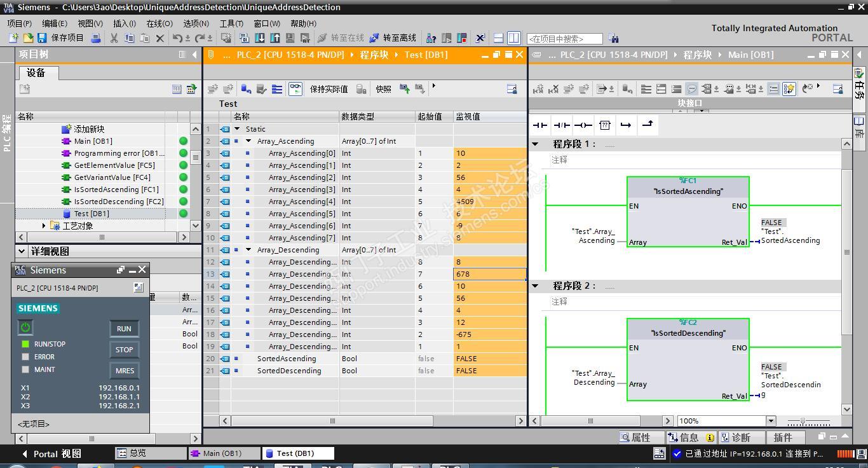This screenshot has width=868, height=468.
Task: Click the open project icon
Action: pyautogui.click(x=27, y=38)
